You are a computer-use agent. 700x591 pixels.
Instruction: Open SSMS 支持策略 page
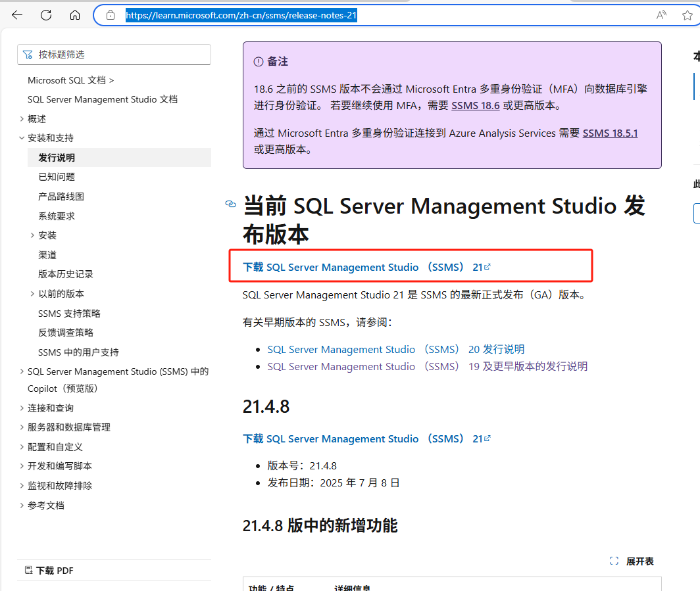click(69, 313)
